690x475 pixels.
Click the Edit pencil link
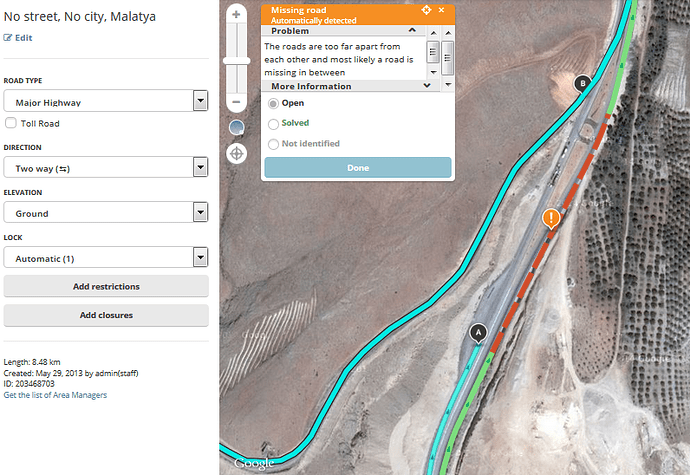(x=18, y=37)
